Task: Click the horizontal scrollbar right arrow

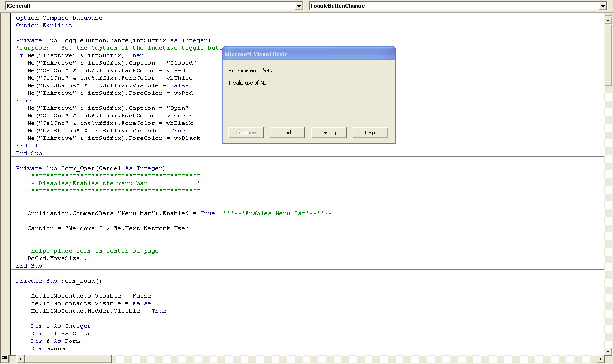Action: coord(600,359)
